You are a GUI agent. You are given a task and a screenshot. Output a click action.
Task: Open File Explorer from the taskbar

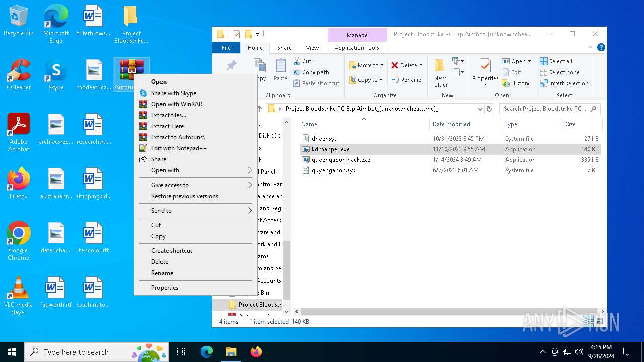(x=231, y=352)
